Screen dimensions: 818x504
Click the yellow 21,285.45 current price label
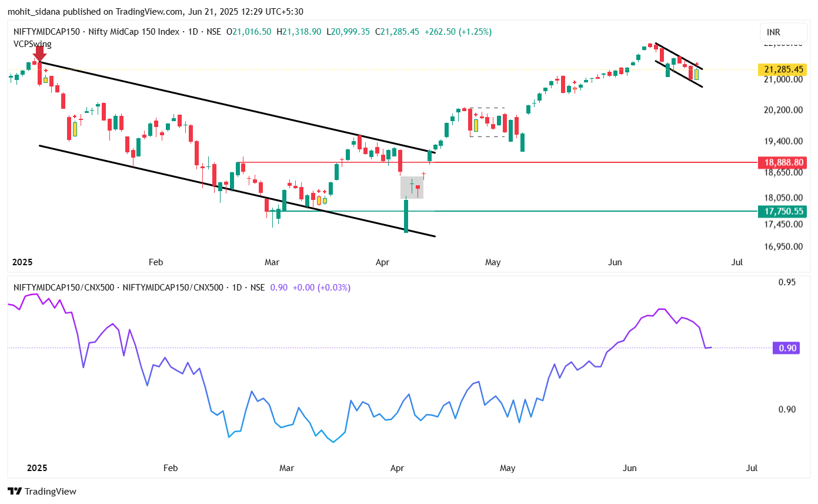click(x=783, y=69)
